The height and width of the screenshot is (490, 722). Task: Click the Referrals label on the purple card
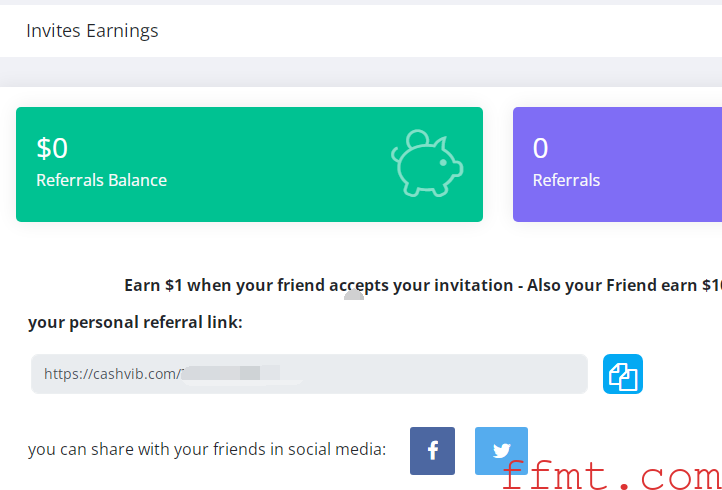coord(566,180)
